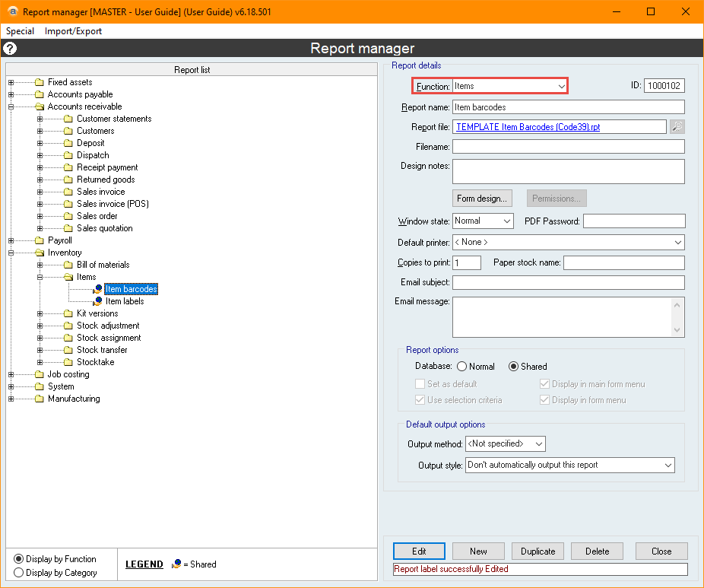This screenshot has height=588, width=704.
Task: Click the Item barcodes shared report icon
Action: tap(97, 289)
